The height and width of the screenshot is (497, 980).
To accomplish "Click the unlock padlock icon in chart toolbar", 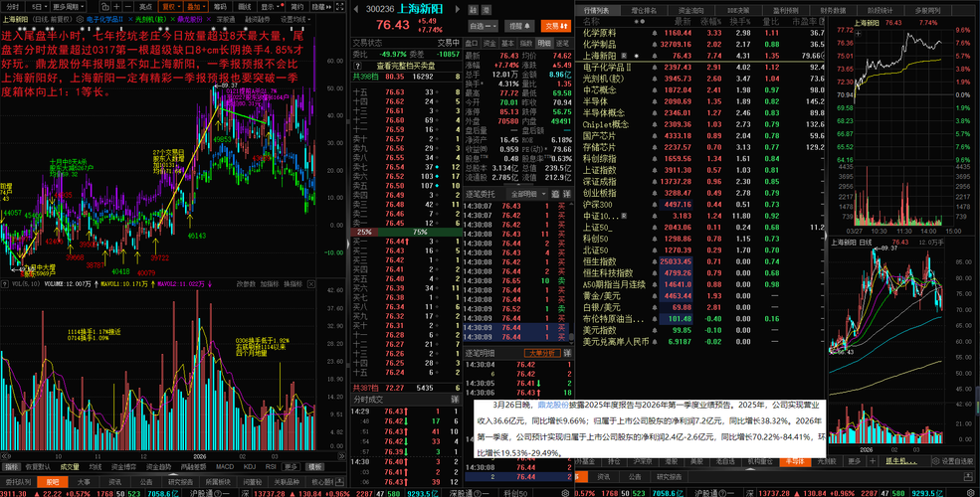I will [x=105, y=7].
